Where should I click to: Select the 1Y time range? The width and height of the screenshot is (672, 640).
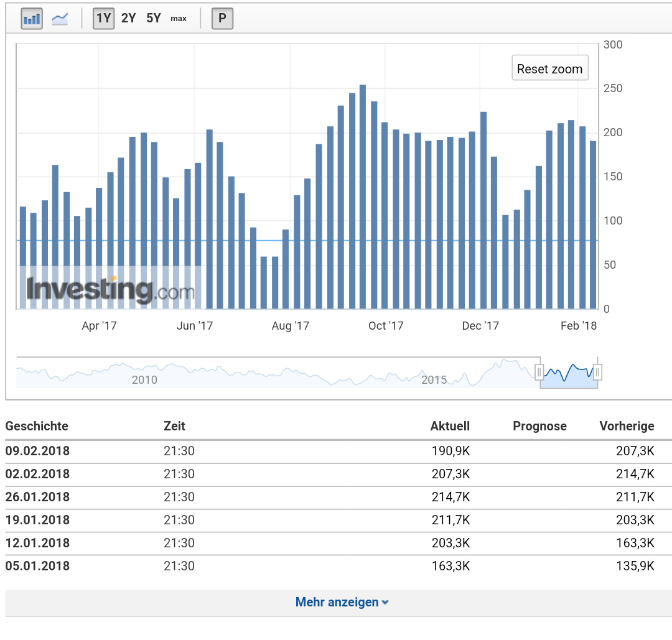tap(103, 19)
